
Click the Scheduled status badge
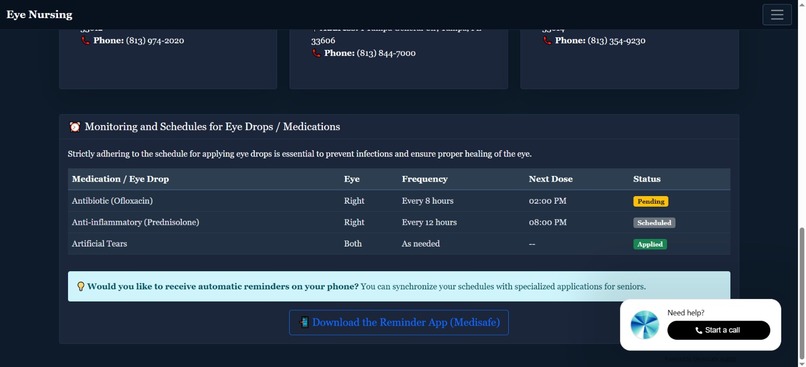[654, 223]
